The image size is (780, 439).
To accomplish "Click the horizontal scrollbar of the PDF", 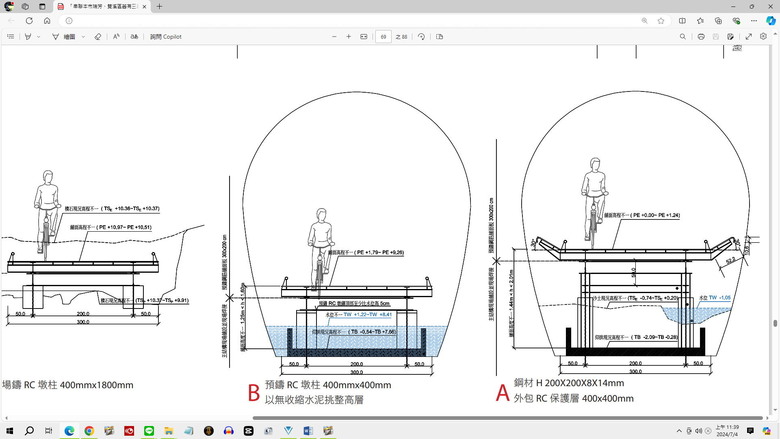I will [x=507, y=418].
